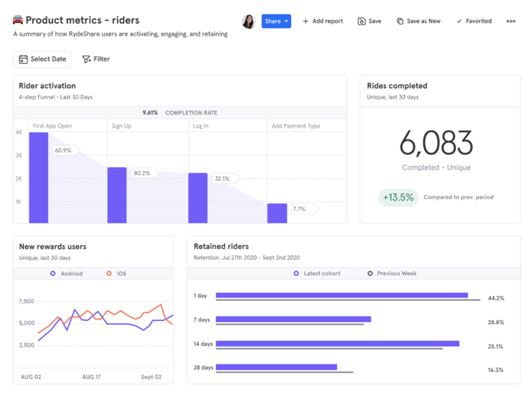Click the calendar icon in Select Date
The width and height of the screenshot is (532, 397).
[x=24, y=59]
